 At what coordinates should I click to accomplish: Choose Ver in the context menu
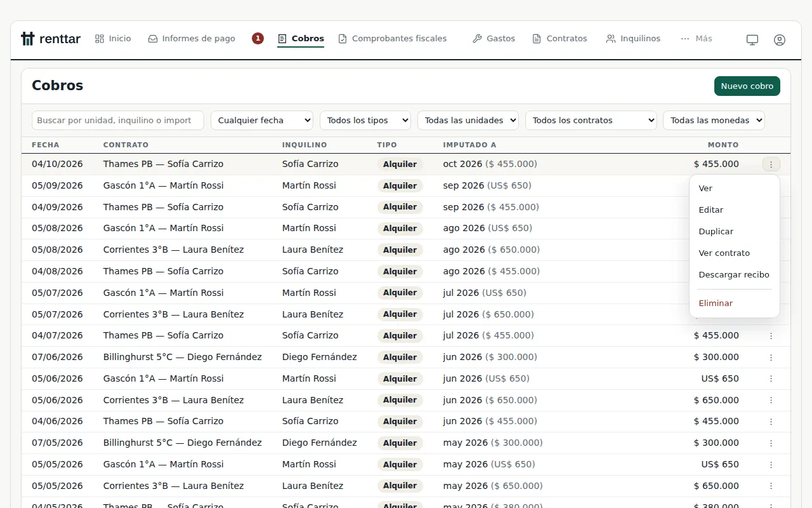click(735, 189)
